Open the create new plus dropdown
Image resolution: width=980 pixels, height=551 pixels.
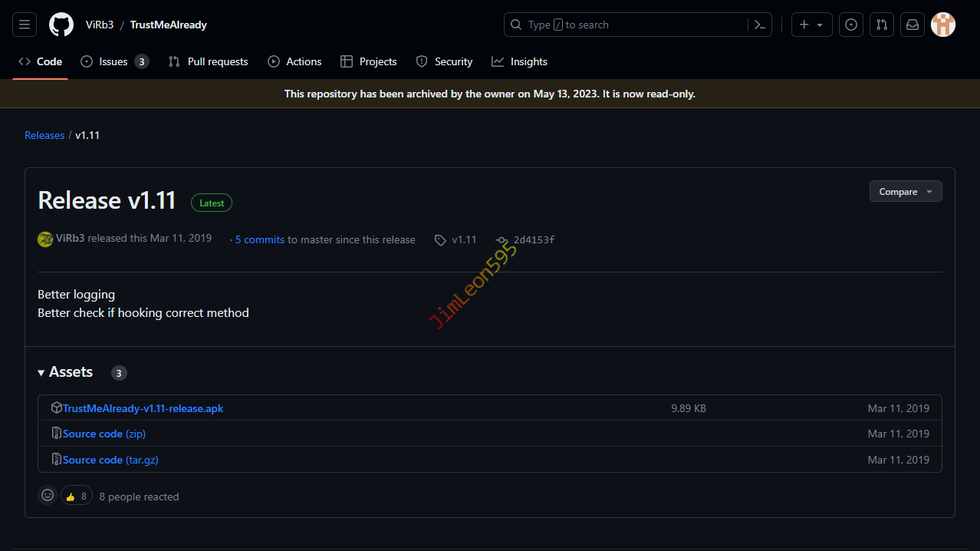811,25
